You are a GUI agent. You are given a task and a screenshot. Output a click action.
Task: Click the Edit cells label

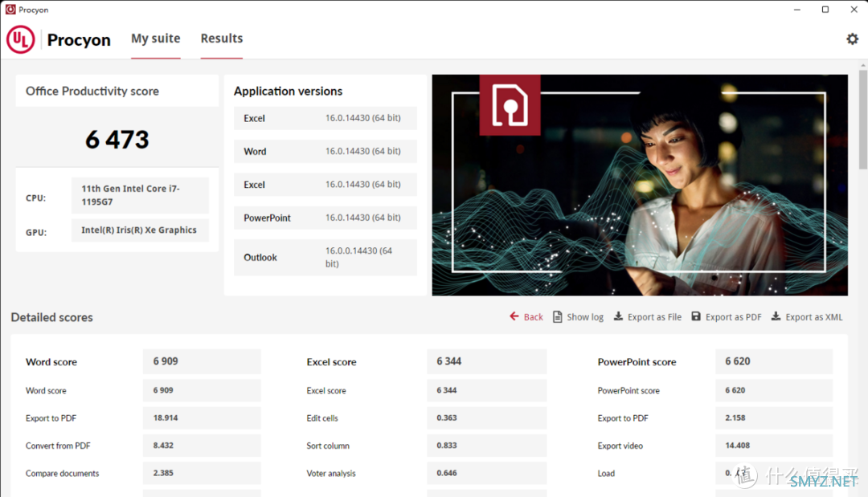[322, 418]
